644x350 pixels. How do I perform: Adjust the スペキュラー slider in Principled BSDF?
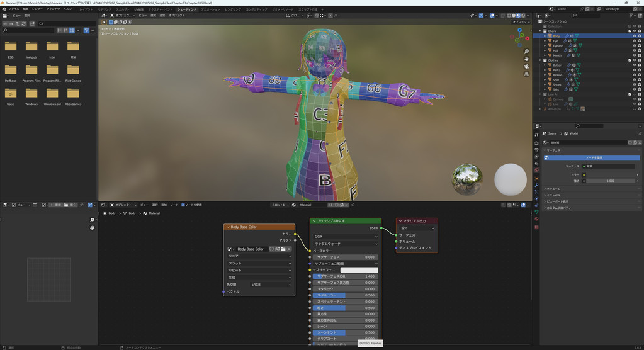345,295
